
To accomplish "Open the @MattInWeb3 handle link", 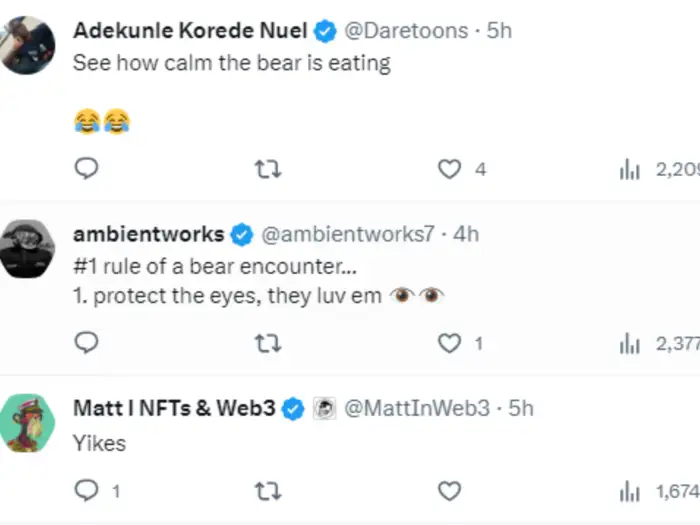I will tap(417, 408).
